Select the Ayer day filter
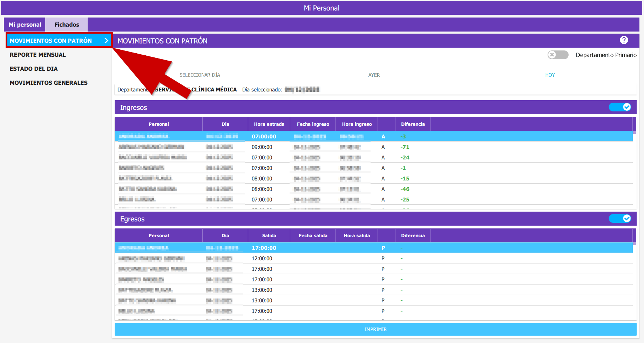Viewport: 644px width, 343px height. click(374, 75)
